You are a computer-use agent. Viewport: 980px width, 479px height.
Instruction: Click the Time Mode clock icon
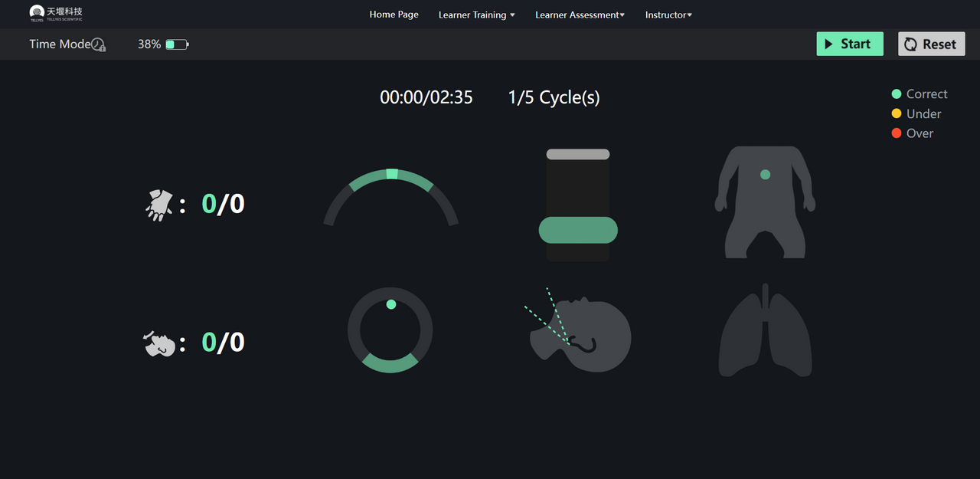point(99,44)
